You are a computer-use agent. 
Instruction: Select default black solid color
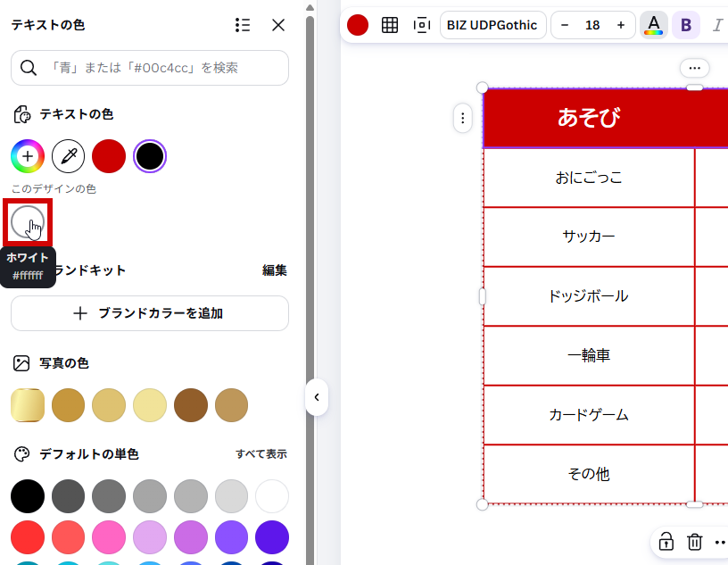28,496
